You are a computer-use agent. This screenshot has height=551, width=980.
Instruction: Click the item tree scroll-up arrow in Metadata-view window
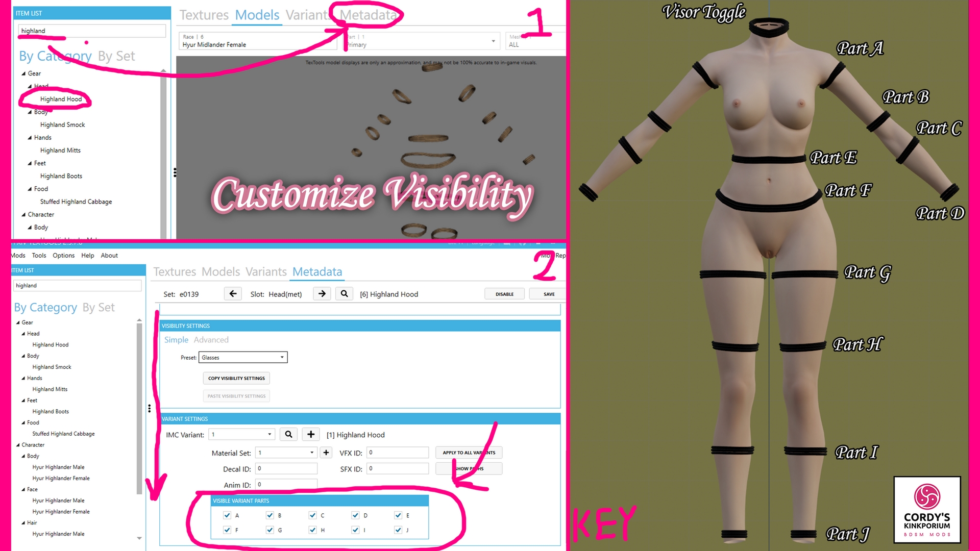139,320
